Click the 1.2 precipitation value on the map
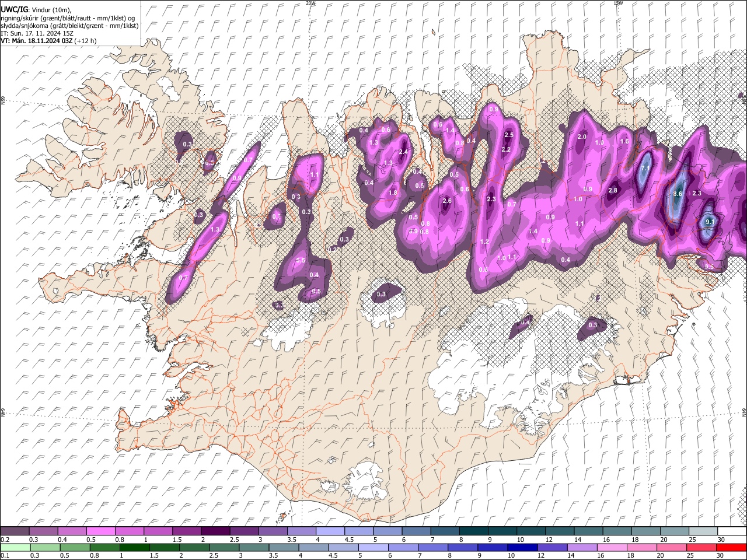Viewport: 747px width, 560px height. (484, 242)
